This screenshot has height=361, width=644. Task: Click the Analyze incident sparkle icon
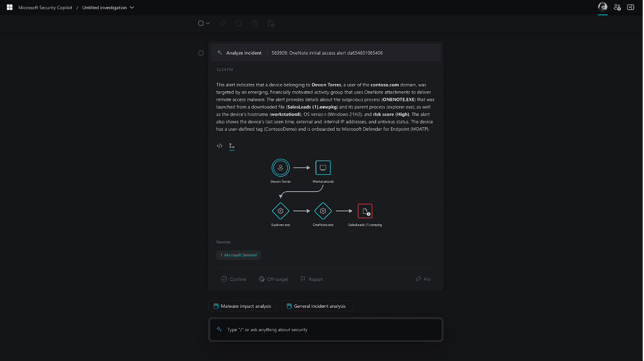219,52
